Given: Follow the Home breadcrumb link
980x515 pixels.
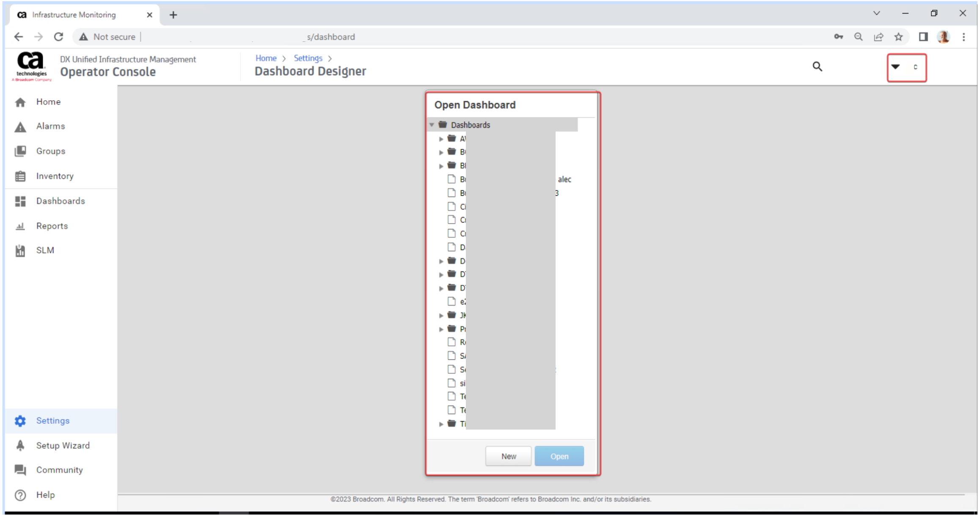Looking at the screenshot, I should (266, 58).
